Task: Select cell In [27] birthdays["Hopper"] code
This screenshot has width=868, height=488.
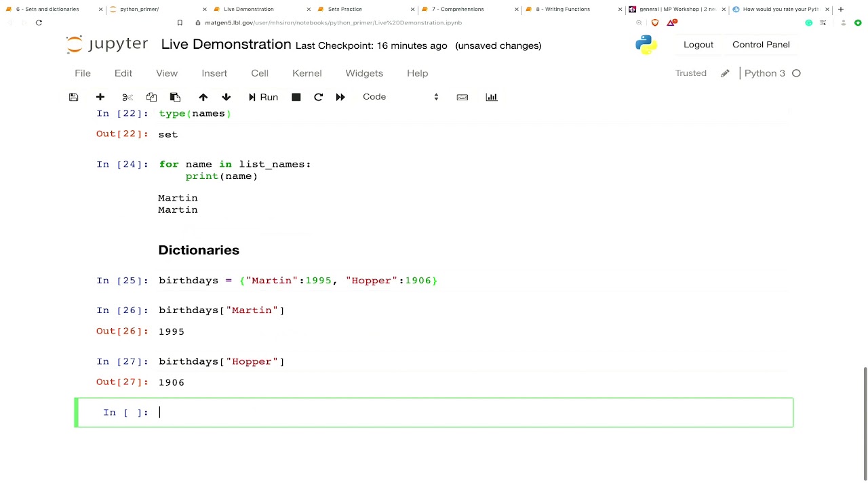Action: (222, 361)
